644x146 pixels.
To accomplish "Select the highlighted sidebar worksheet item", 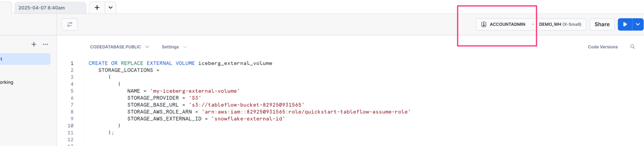I will (24, 59).
